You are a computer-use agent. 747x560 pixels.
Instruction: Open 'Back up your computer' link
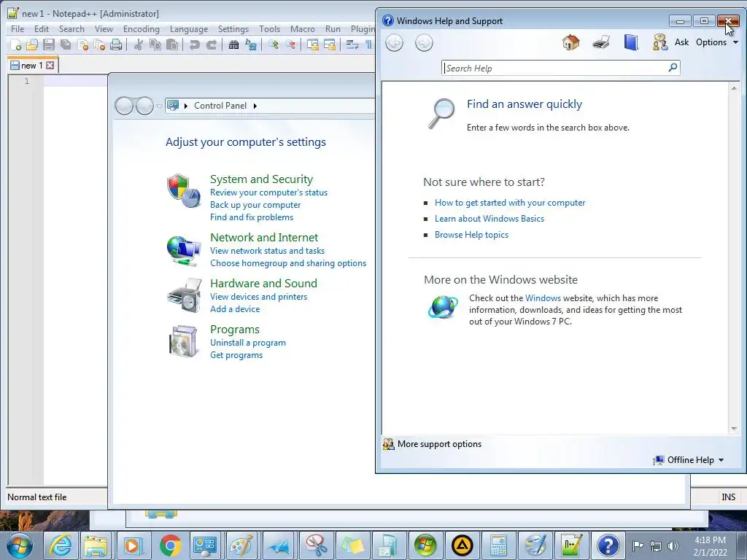coord(255,205)
